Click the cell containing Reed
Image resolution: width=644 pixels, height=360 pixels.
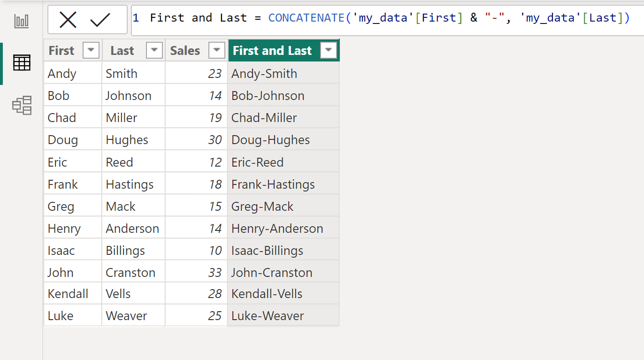click(133, 162)
